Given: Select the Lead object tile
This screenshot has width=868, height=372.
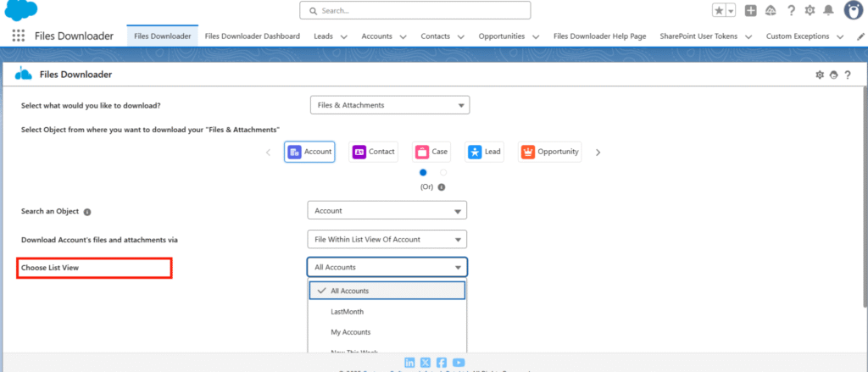Looking at the screenshot, I should tap(484, 152).
